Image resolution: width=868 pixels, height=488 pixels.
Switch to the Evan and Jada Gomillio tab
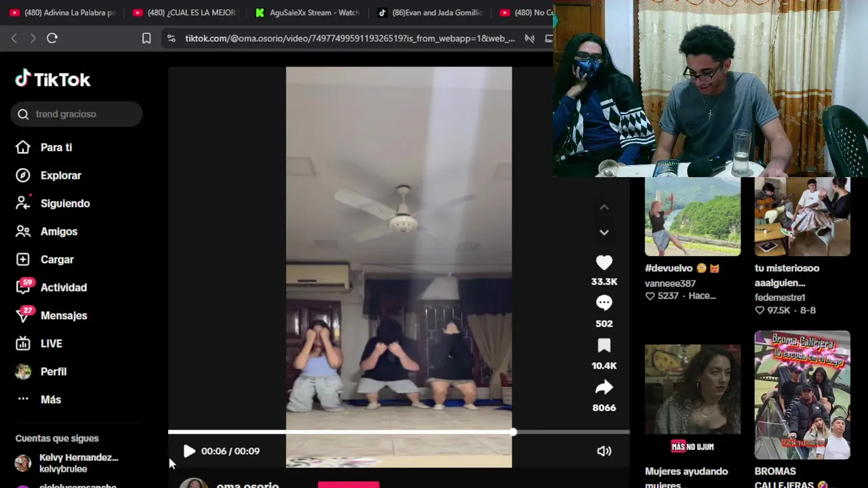click(430, 12)
